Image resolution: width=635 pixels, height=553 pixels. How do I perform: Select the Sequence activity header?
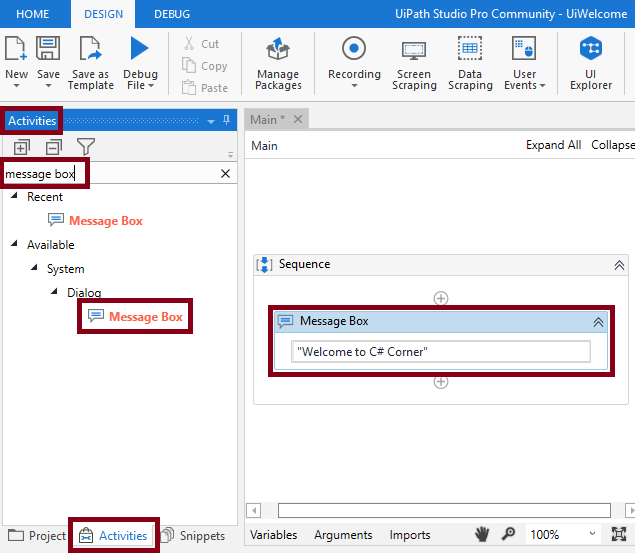(441, 265)
